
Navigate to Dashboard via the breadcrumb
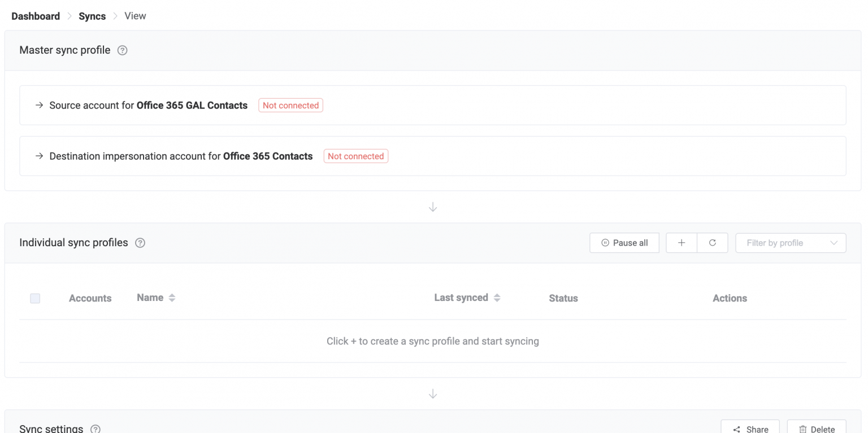[x=36, y=16]
